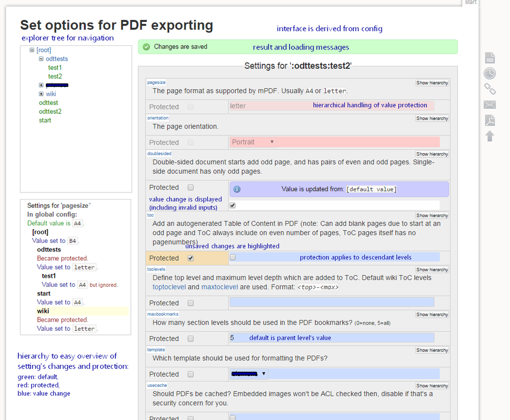Image resolution: width=510 pixels, height=420 pixels.
Task: Toggle Protected checkbox for toclevels
Action: (191, 303)
